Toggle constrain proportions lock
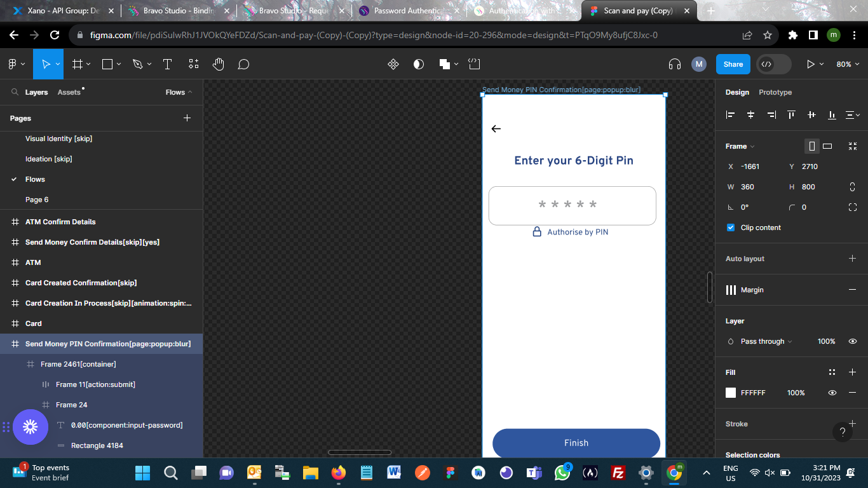868x488 pixels. [x=853, y=187]
